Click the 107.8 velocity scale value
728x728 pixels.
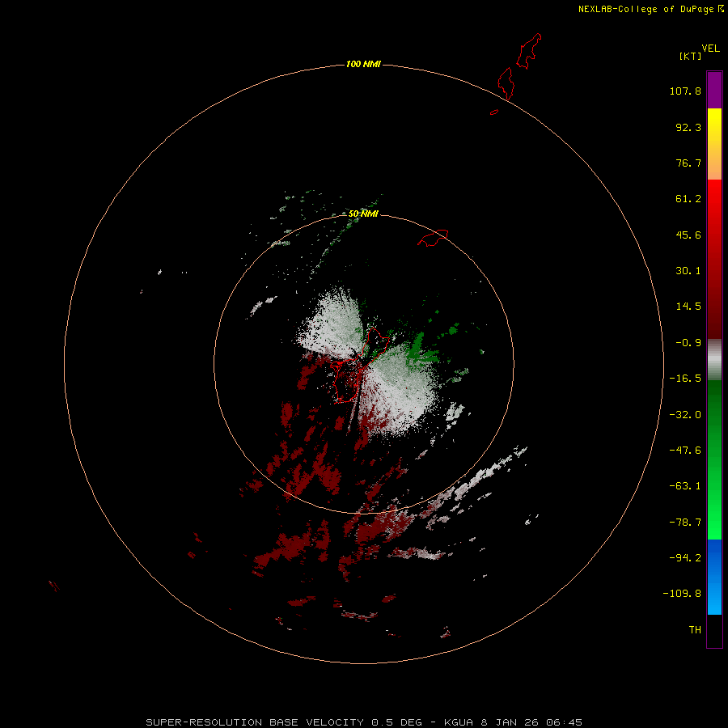click(x=685, y=91)
